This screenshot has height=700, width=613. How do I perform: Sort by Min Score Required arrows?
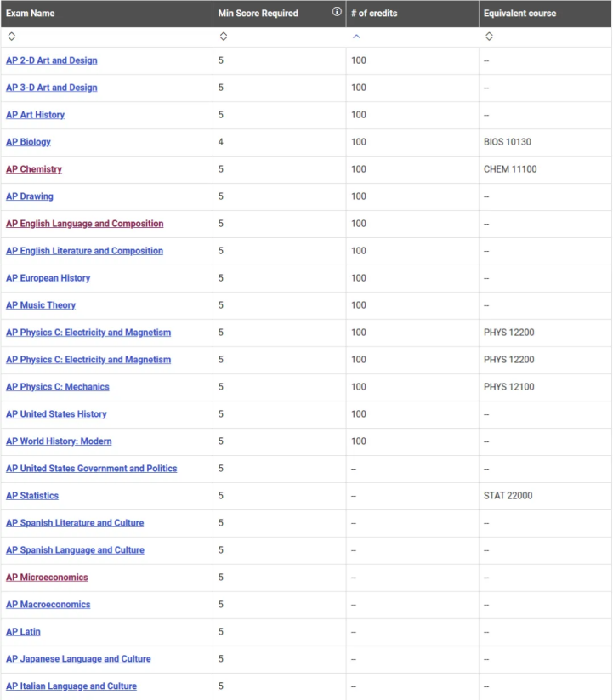pos(224,37)
